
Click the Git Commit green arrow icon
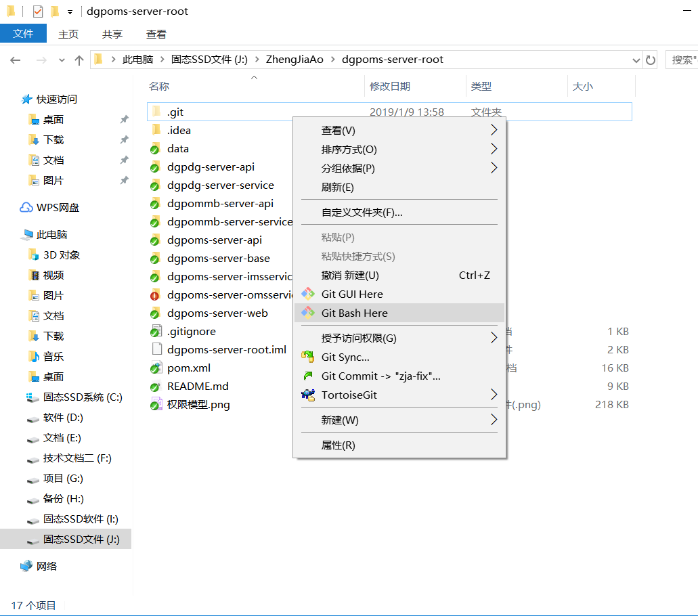tap(307, 375)
